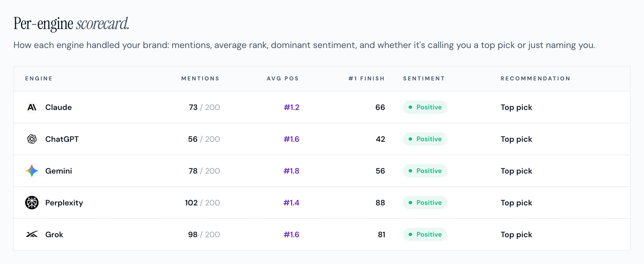Click Claude's 66 first-place finishes
Image resolution: width=644 pixels, height=264 pixels.
pyautogui.click(x=380, y=107)
